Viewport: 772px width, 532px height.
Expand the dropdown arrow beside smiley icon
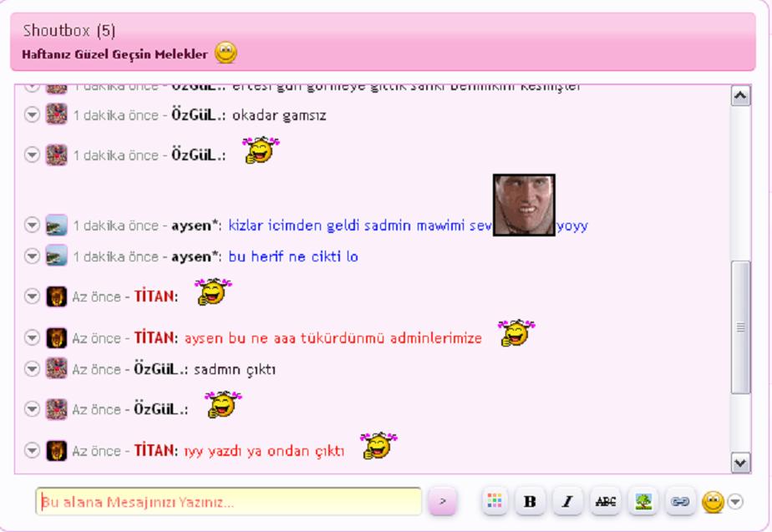(735, 501)
